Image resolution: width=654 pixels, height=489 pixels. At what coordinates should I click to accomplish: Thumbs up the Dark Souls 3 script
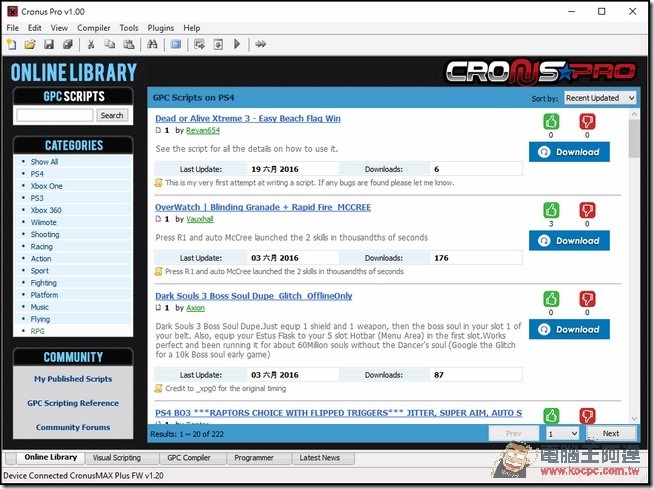tap(551, 299)
